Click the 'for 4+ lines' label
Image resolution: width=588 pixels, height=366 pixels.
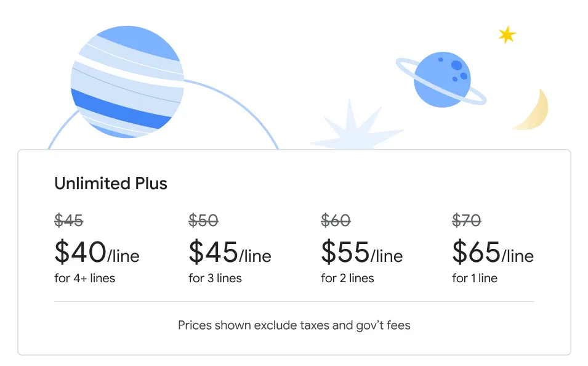tap(85, 278)
